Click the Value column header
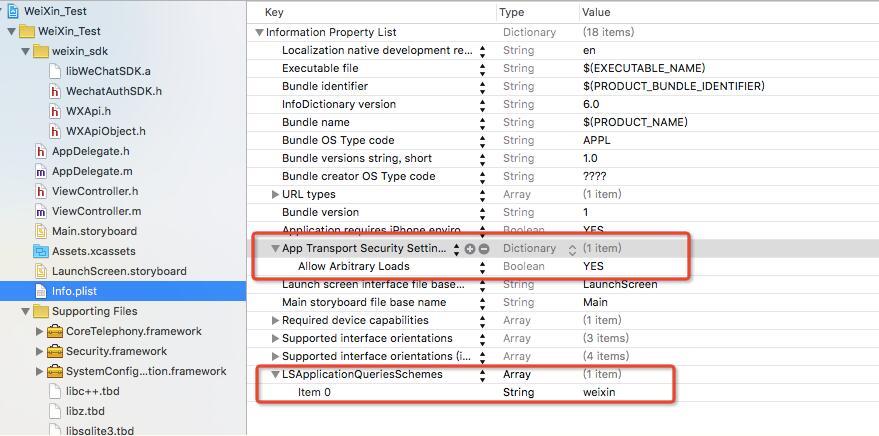The image size is (879, 436). click(598, 12)
